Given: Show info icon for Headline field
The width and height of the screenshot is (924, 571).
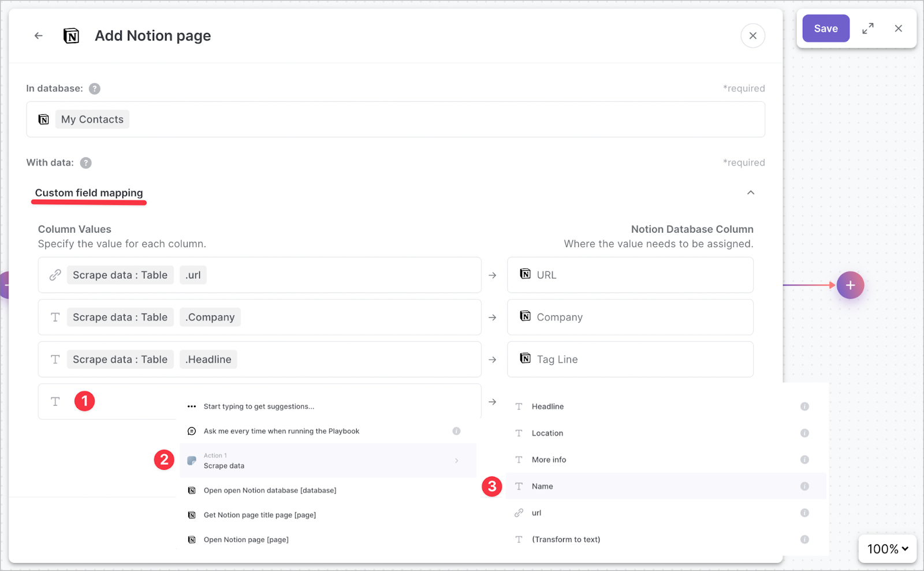Looking at the screenshot, I should [804, 407].
